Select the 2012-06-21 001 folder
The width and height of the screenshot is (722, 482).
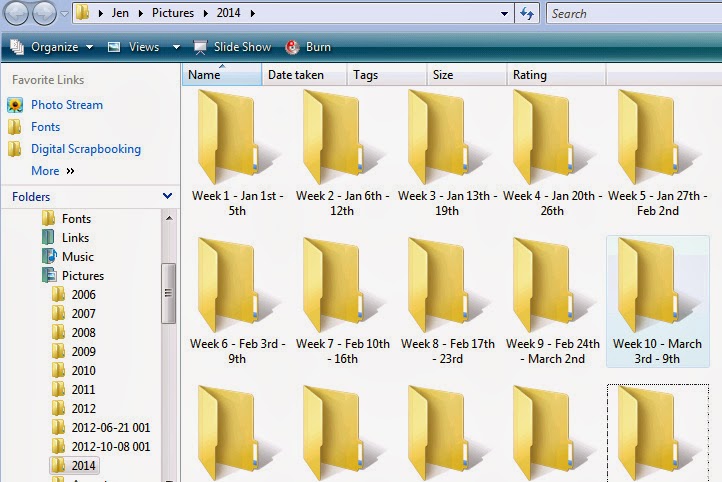[x=101, y=428]
